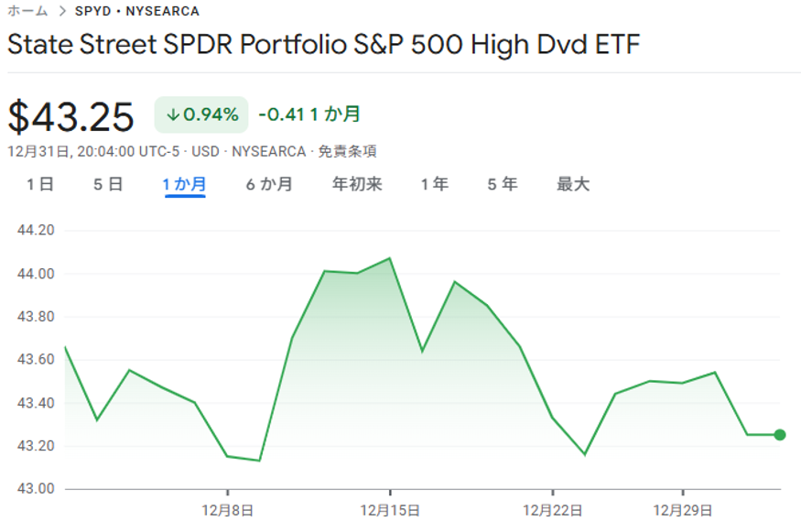
Task: Select the 5日 time range
Action: coord(108,184)
